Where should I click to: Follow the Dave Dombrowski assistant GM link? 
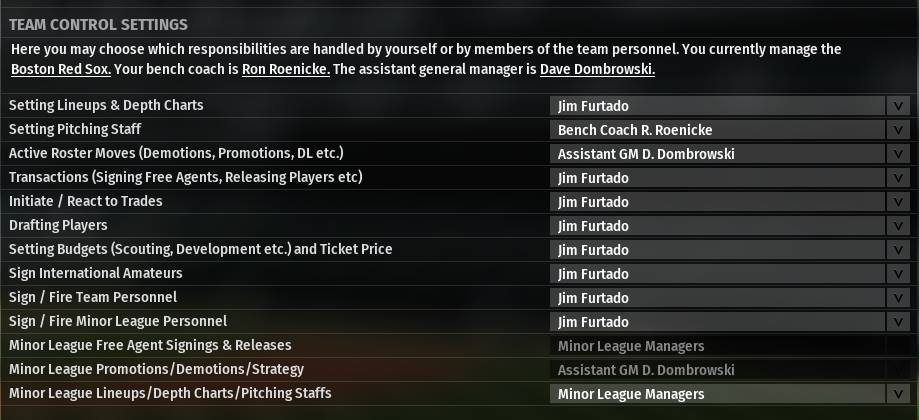pos(597,69)
